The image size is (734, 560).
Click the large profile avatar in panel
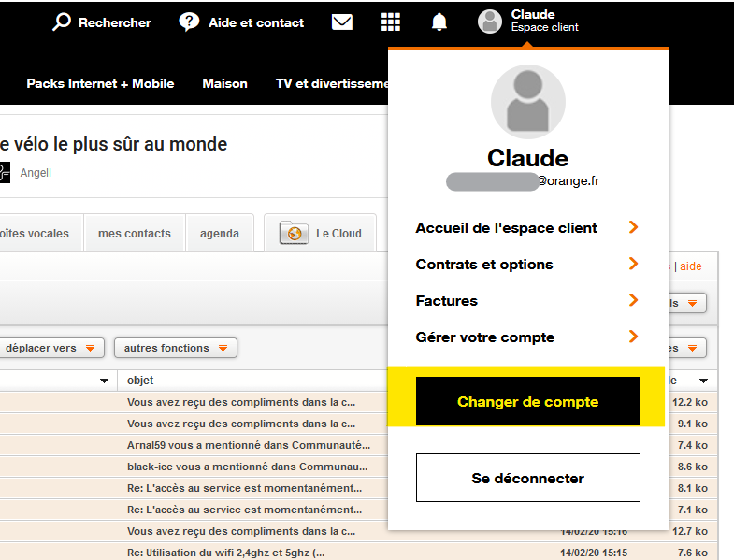click(x=528, y=102)
